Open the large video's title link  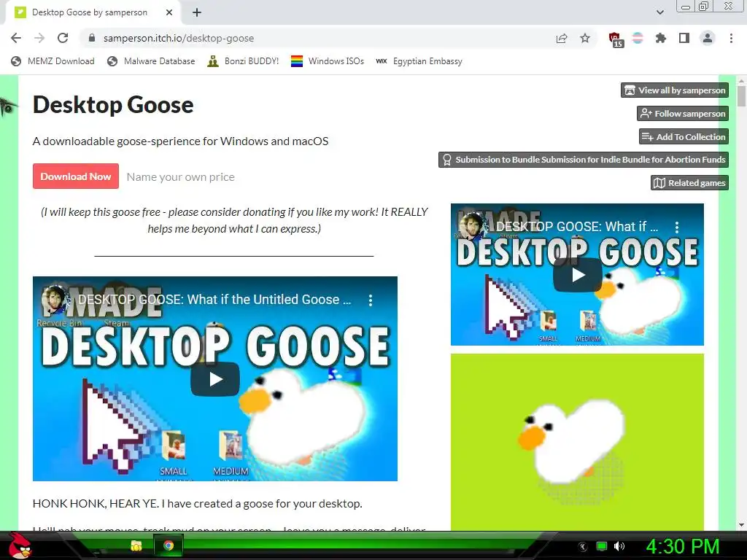coord(214,300)
